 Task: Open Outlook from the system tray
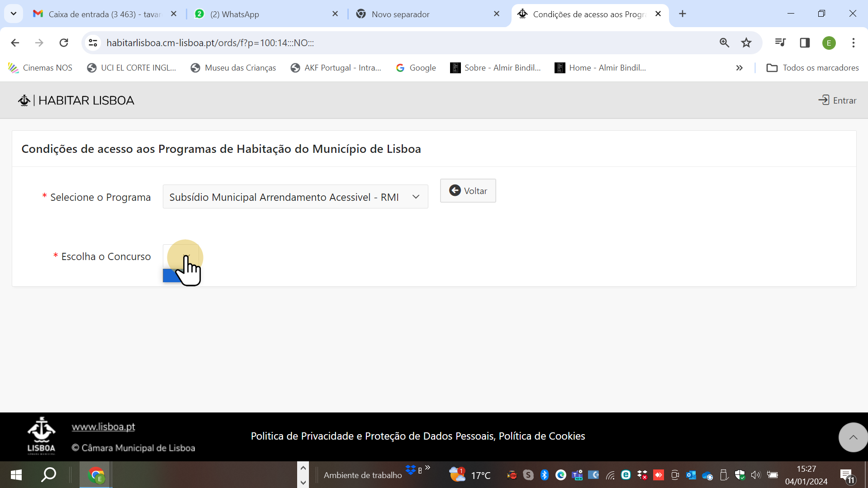691,475
